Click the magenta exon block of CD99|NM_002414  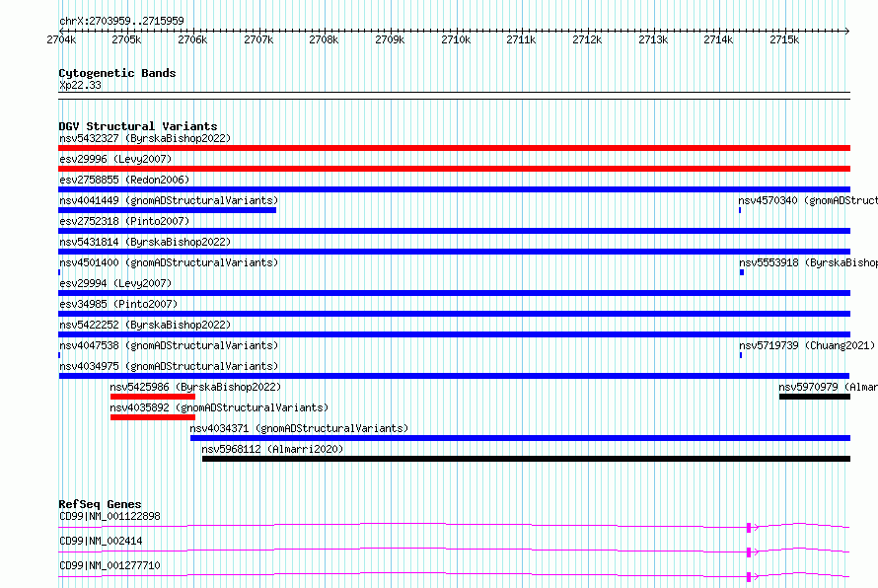coord(749,552)
